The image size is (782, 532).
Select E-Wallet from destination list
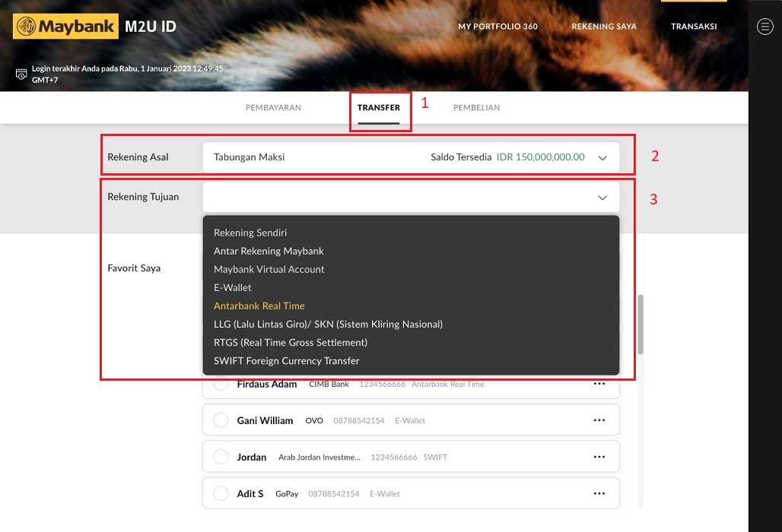coord(233,287)
